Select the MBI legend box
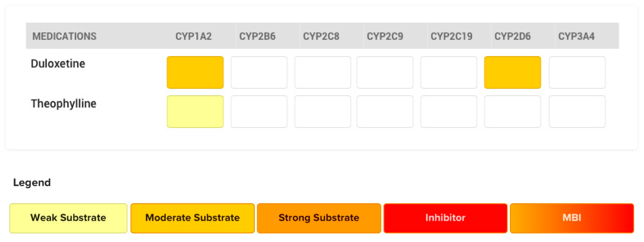This screenshot has width=644, height=242. pos(572,218)
